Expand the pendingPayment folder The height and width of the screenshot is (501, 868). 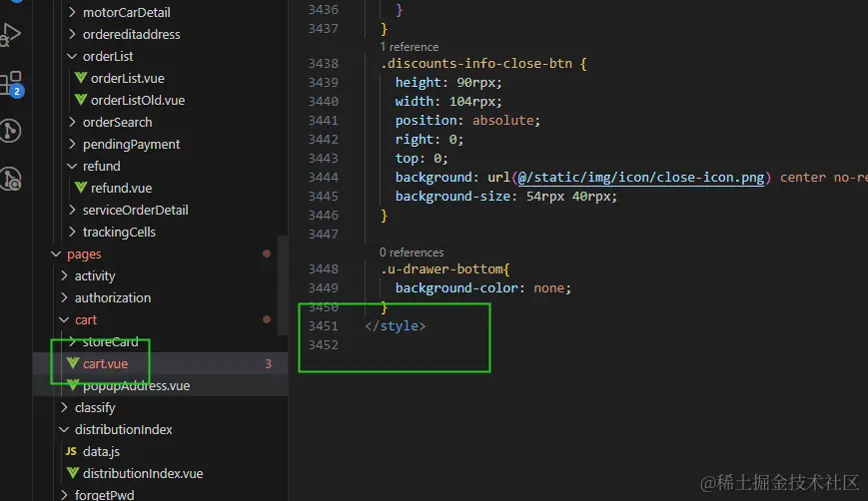pos(72,144)
